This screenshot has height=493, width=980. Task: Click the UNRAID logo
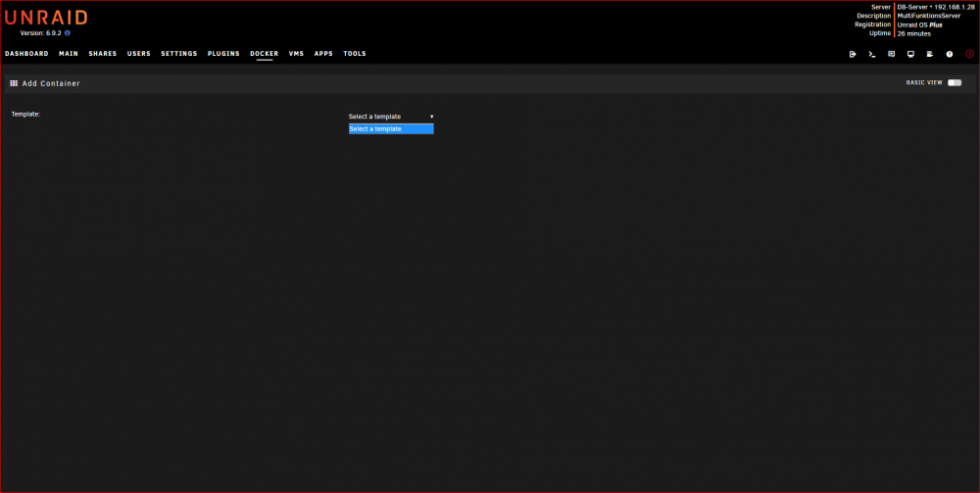pos(46,18)
